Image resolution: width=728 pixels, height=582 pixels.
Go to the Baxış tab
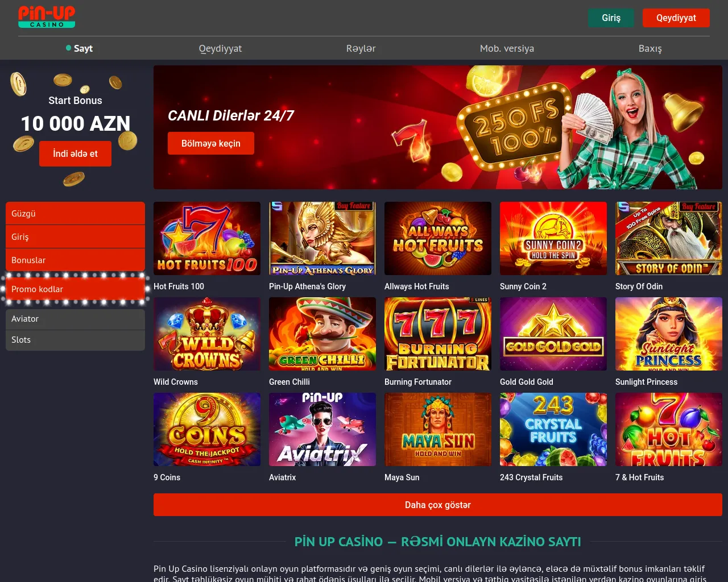pos(650,48)
